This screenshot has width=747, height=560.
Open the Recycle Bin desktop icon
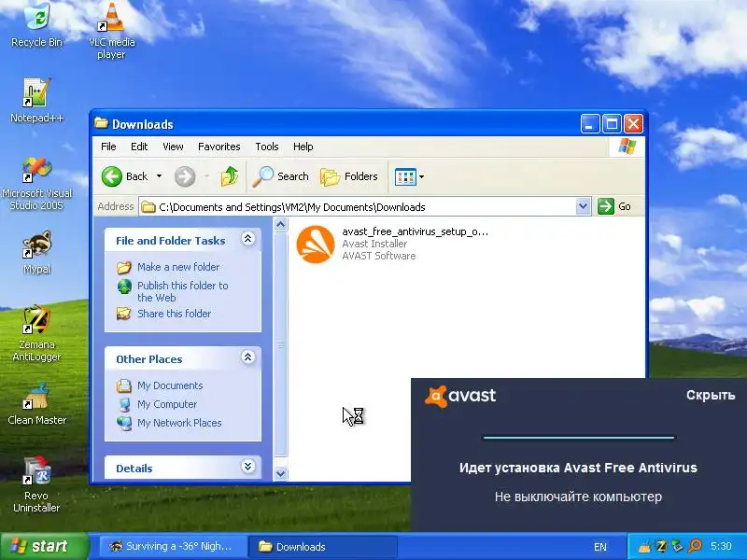[36, 24]
